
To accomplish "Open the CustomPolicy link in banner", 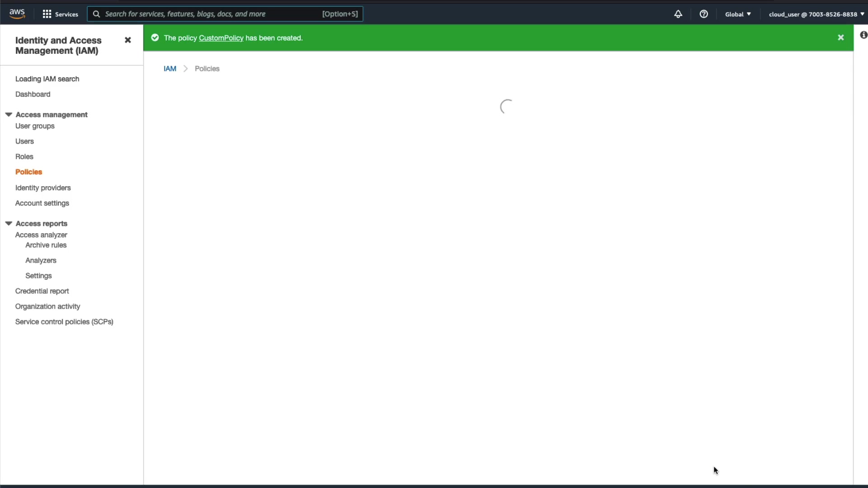I will (x=221, y=38).
